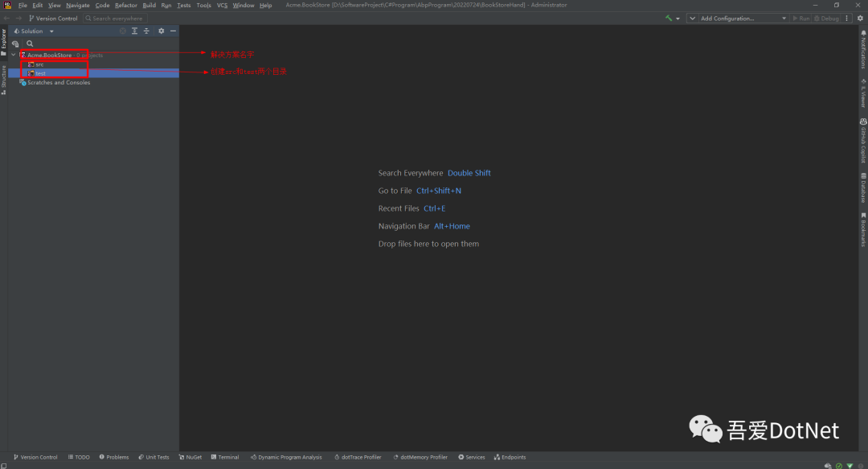Open the Refactor menu
This screenshot has height=469, width=868.
pyautogui.click(x=126, y=5)
